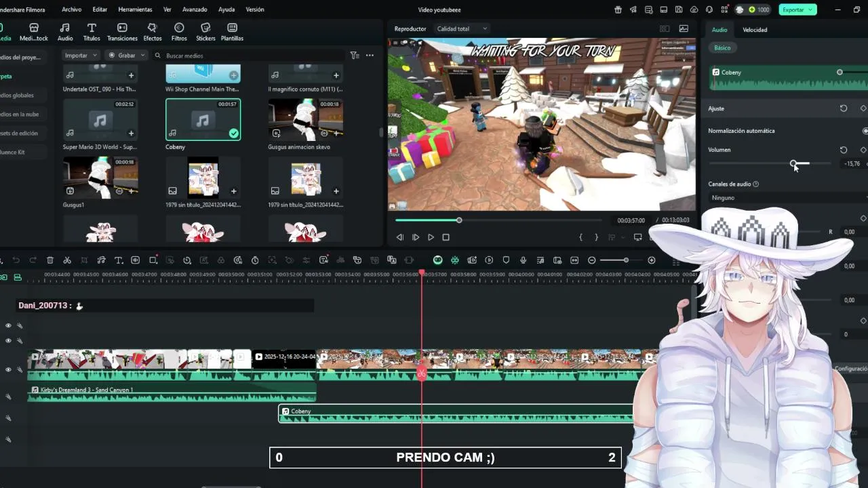Open the Plantillas panel
Screen dimensions: 868x488
point(232,32)
